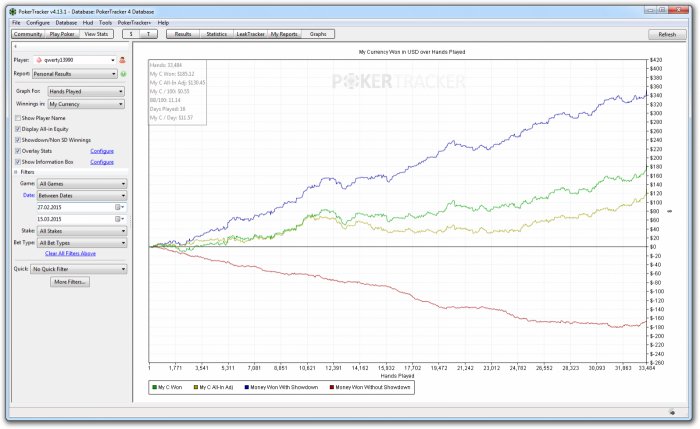
Task: Enable Show Player Name checkbox
Action: 18,118
